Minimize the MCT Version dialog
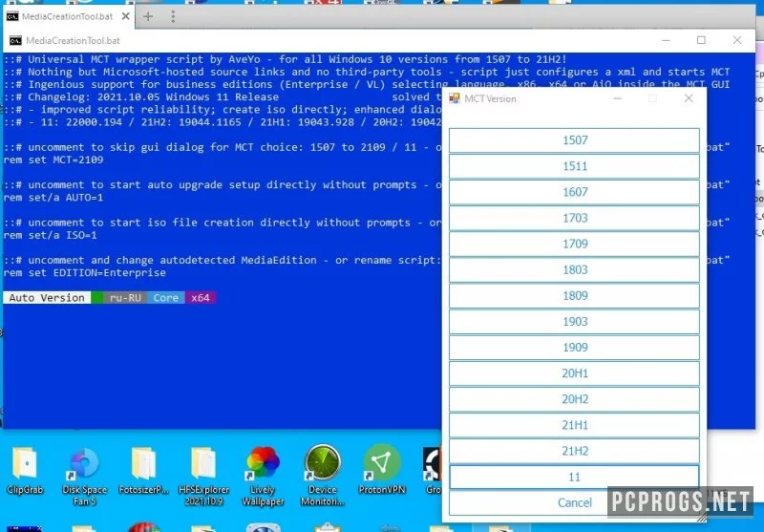The width and height of the screenshot is (764, 532). pyautogui.click(x=617, y=98)
